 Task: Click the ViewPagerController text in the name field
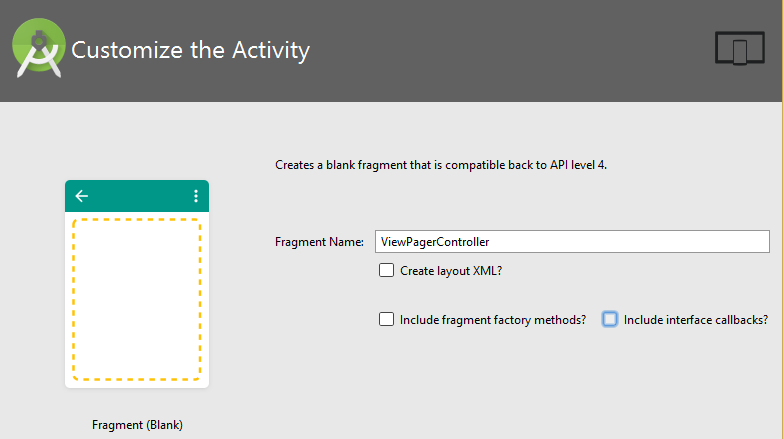click(435, 242)
